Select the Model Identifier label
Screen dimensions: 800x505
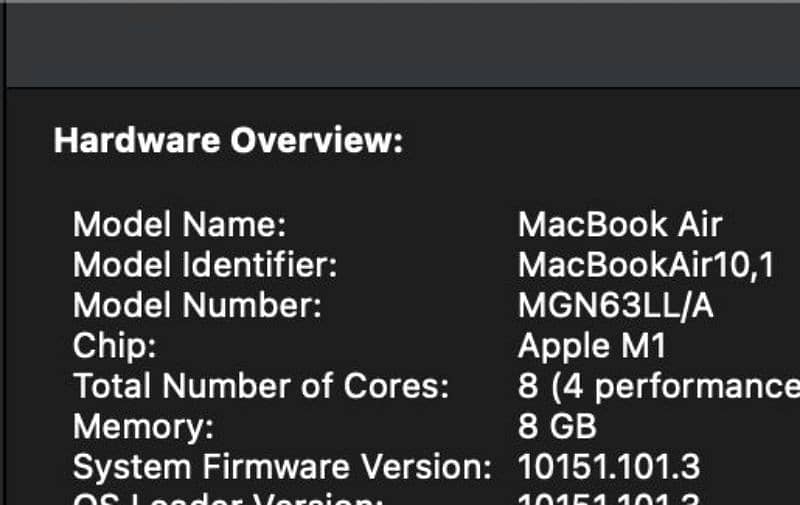(206, 265)
